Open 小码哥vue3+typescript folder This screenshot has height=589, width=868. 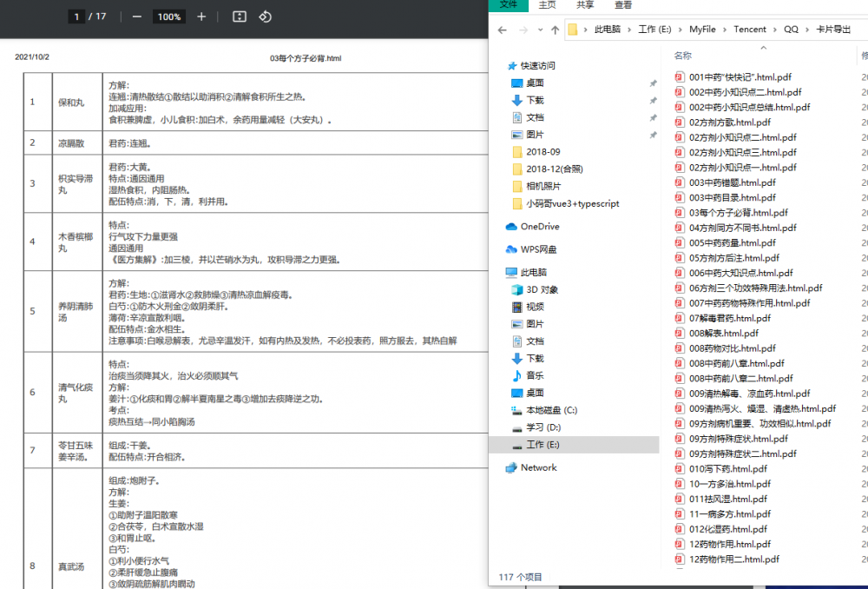point(572,203)
